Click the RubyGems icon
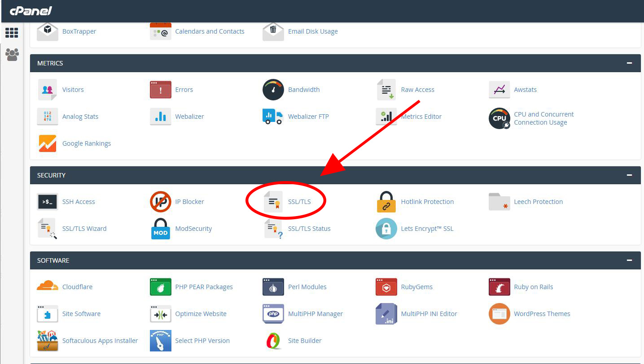The width and height of the screenshot is (644, 364). [x=386, y=287]
